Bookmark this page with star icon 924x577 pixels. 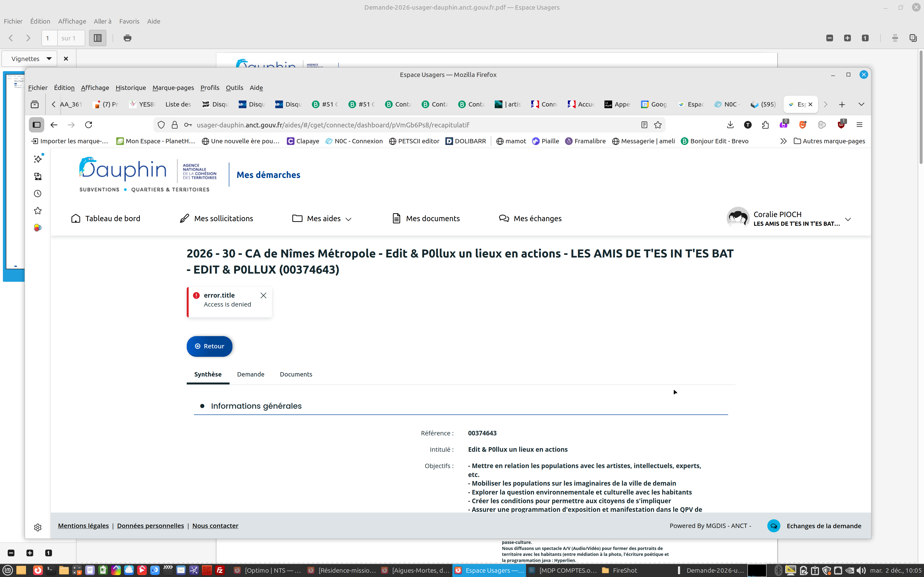click(657, 125)
